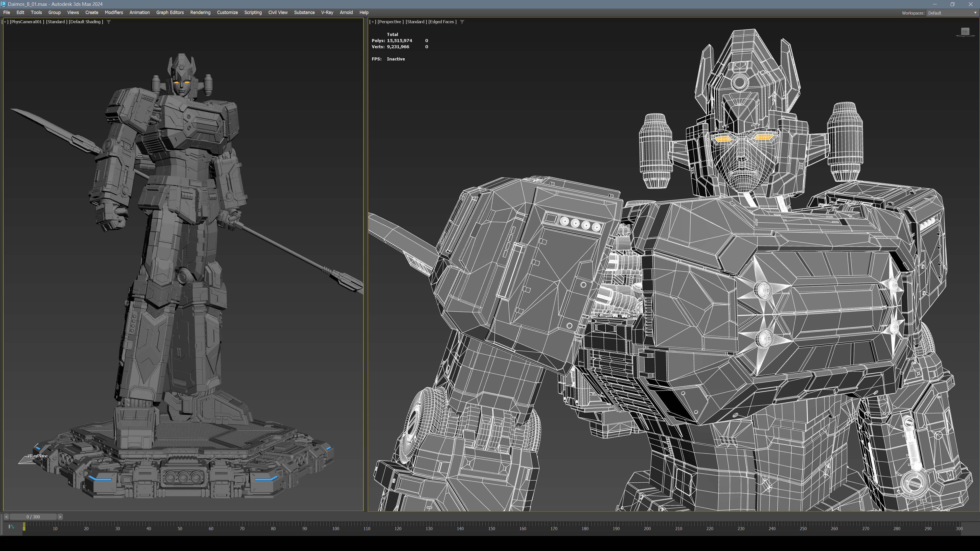The height and width of the screenshot is (551, 980).
Task: Open [Standard] menu in the camera viewport
Action: point(57,22)
